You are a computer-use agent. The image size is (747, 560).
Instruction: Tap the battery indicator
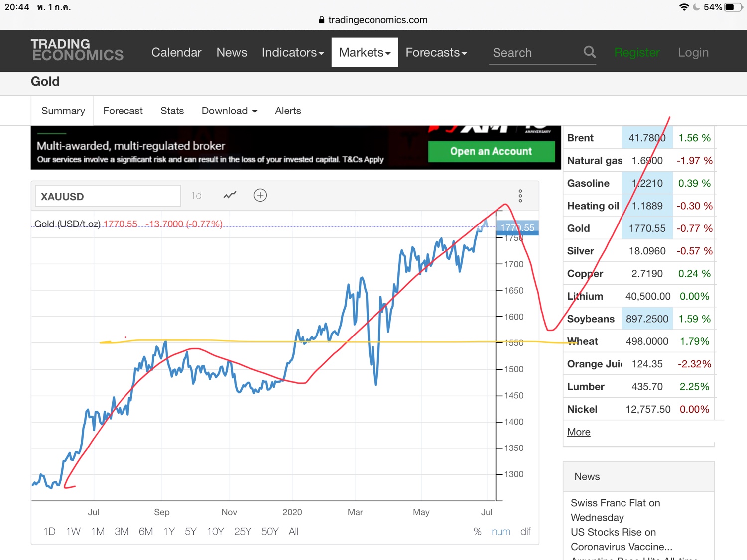point(733,7)
